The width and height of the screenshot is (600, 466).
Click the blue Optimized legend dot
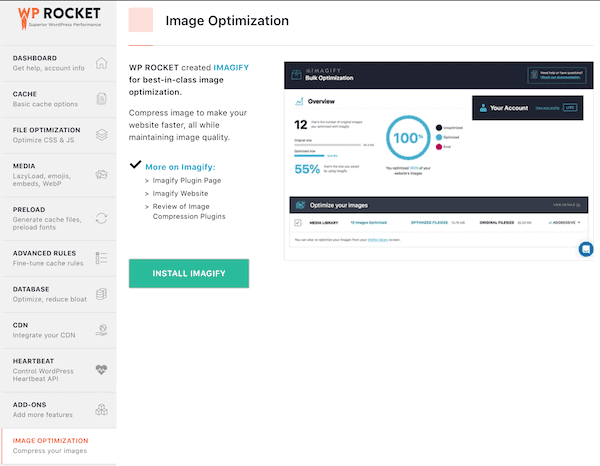point(439,137)
